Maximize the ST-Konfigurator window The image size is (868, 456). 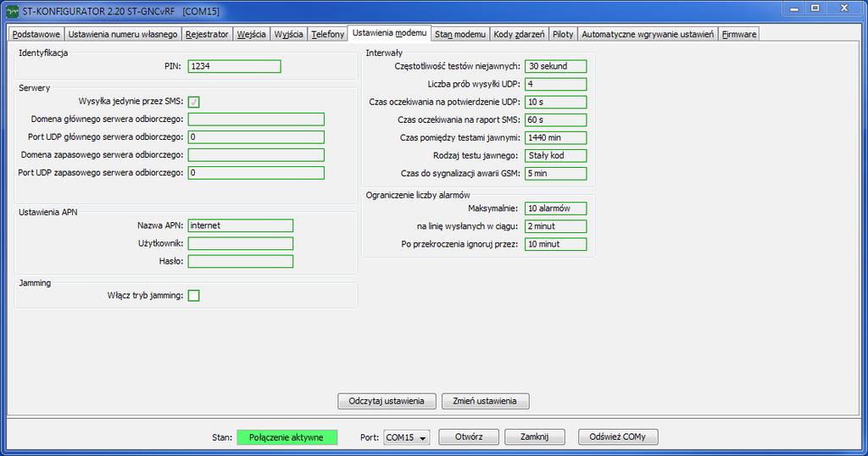[815, 8]
